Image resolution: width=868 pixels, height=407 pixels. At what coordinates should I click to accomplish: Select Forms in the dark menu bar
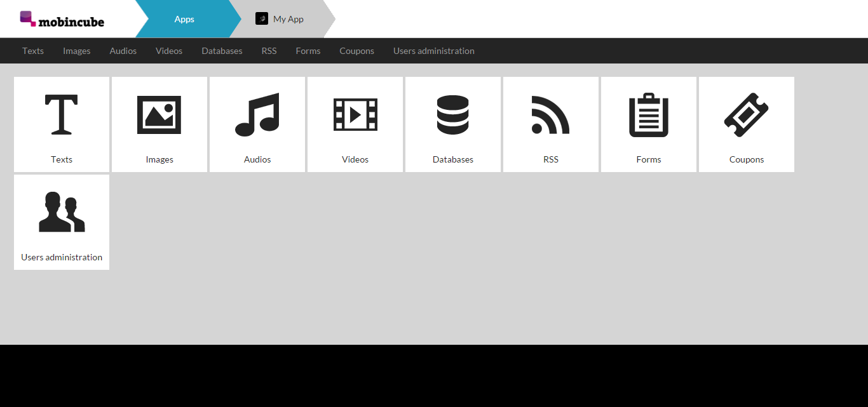(x=308, y=51)
